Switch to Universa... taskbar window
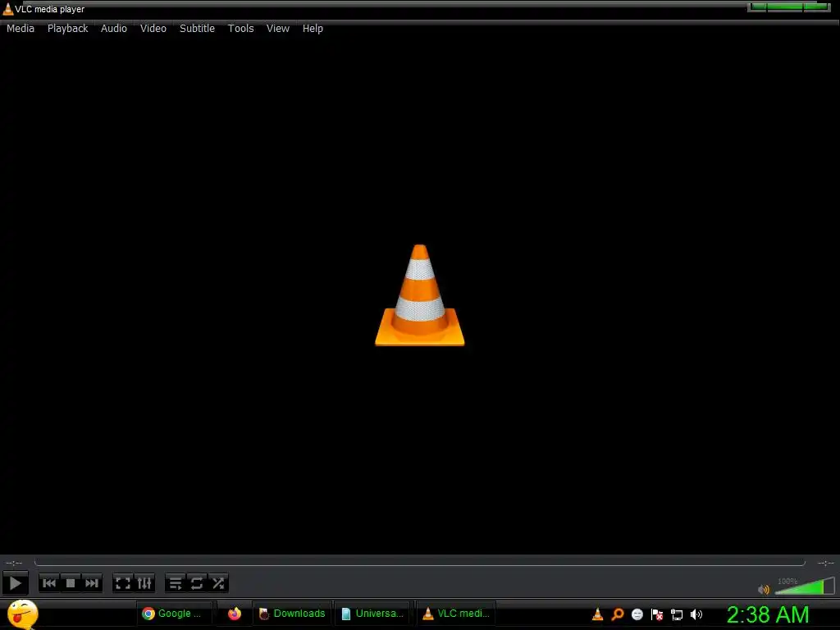This screenshot has height=630, width=840. pyautogui.click(x=373, y=614)
